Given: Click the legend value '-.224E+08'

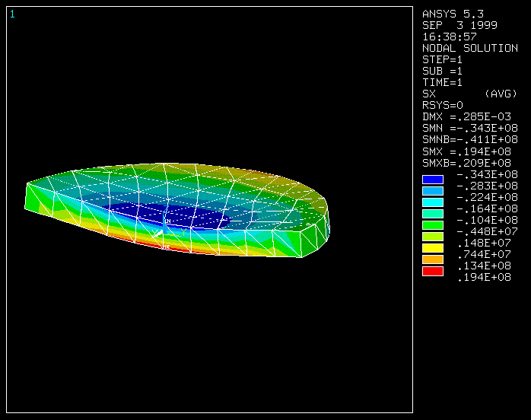Looking at the screenshot, I should pos(488,197).
